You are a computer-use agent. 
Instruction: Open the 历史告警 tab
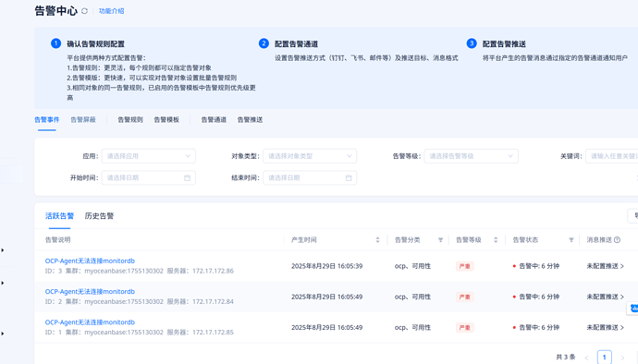point(99,216)
